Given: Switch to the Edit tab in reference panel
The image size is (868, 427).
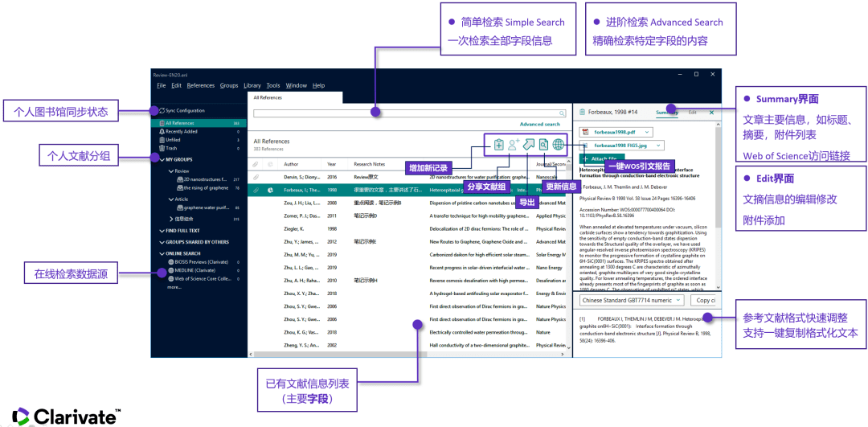Looking at the screenshot, I should click(693, 113).
